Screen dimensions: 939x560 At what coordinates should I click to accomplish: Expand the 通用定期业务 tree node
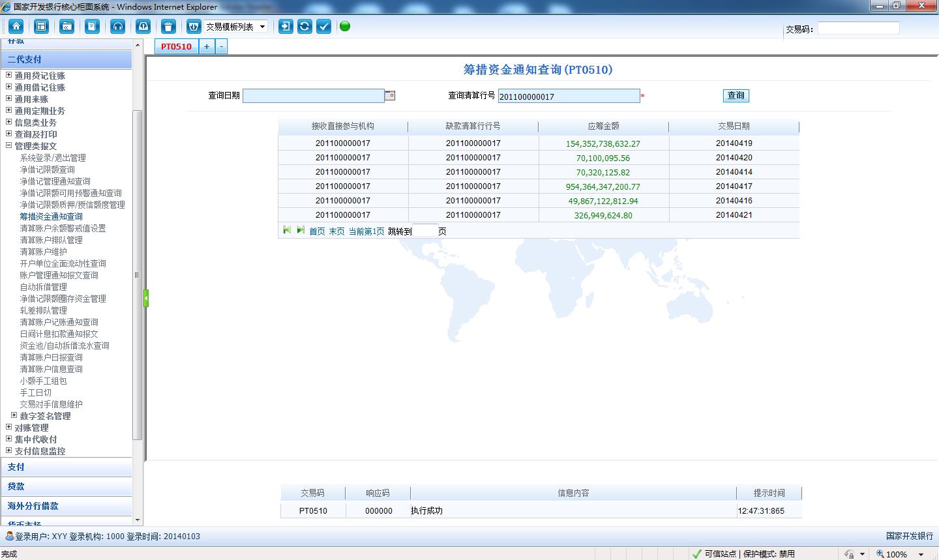(9, 110)
